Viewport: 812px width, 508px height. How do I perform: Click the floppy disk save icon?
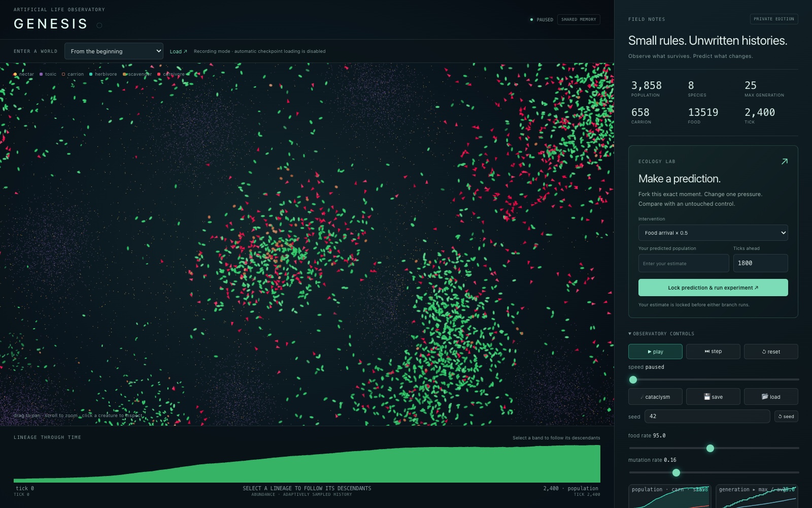pyautogui.click(x=707, y=397)
